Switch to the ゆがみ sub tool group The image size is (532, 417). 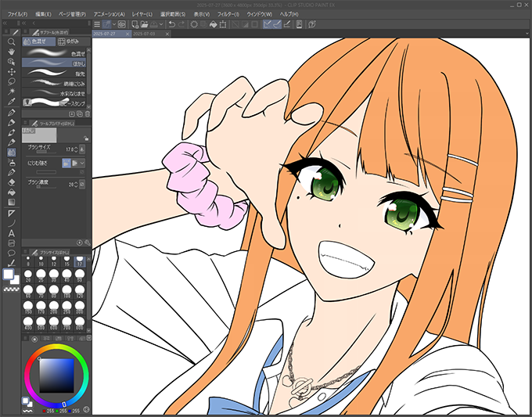coord(74,41)
